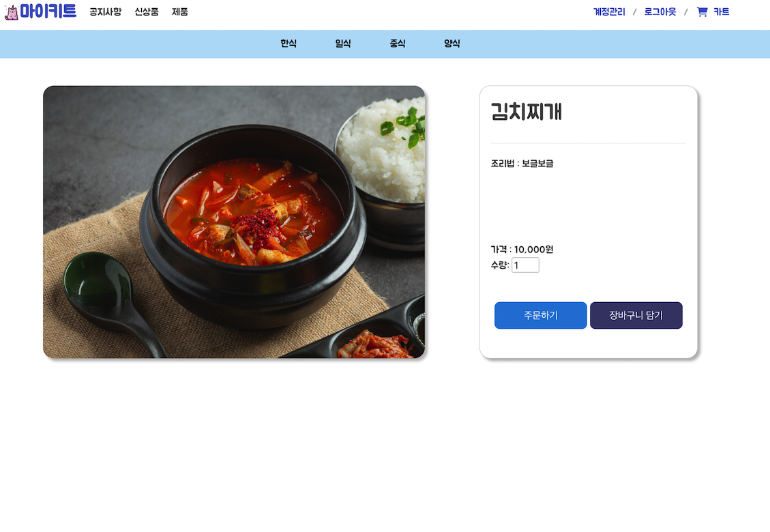Open the shopping cart icon
The height and width of the screenshot is (532, 770).
pyautogui.click(x=702, y=11)
